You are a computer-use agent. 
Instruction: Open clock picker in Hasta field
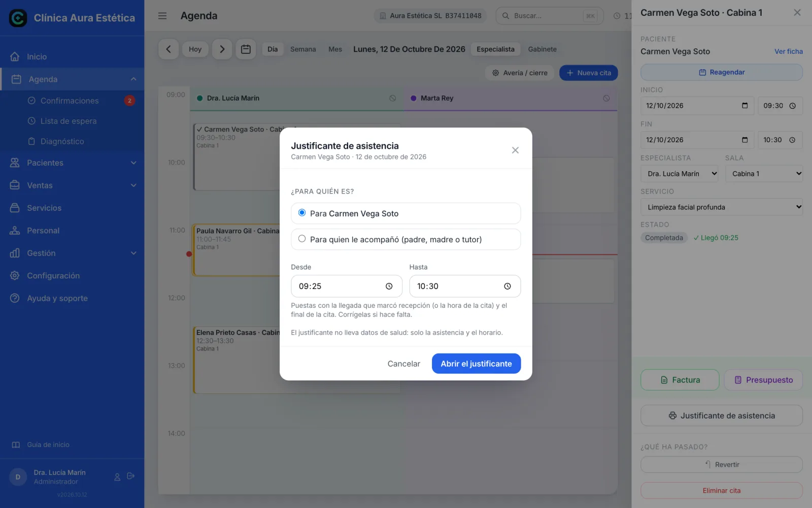click(507, 287)
